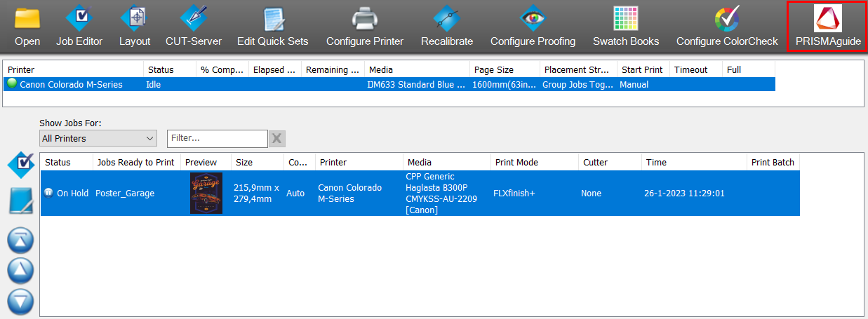Open the Layout tool

pos(134,19)
